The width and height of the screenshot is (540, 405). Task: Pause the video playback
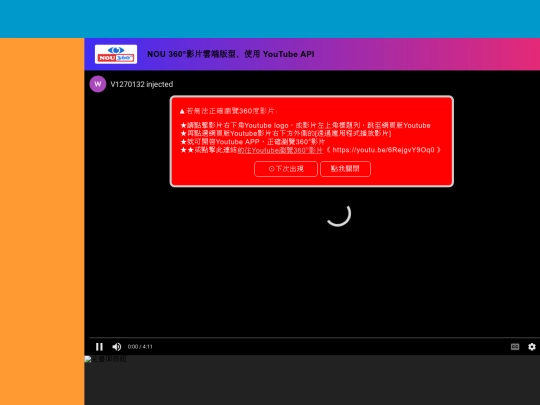pyautogui.click(x=99, y=346)
